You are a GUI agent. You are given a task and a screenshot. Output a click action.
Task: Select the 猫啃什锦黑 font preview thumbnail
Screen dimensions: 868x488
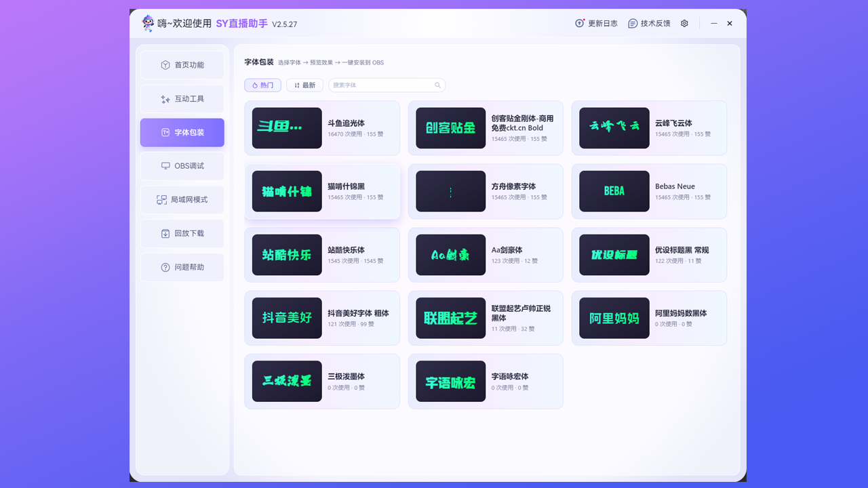point(287,191)
